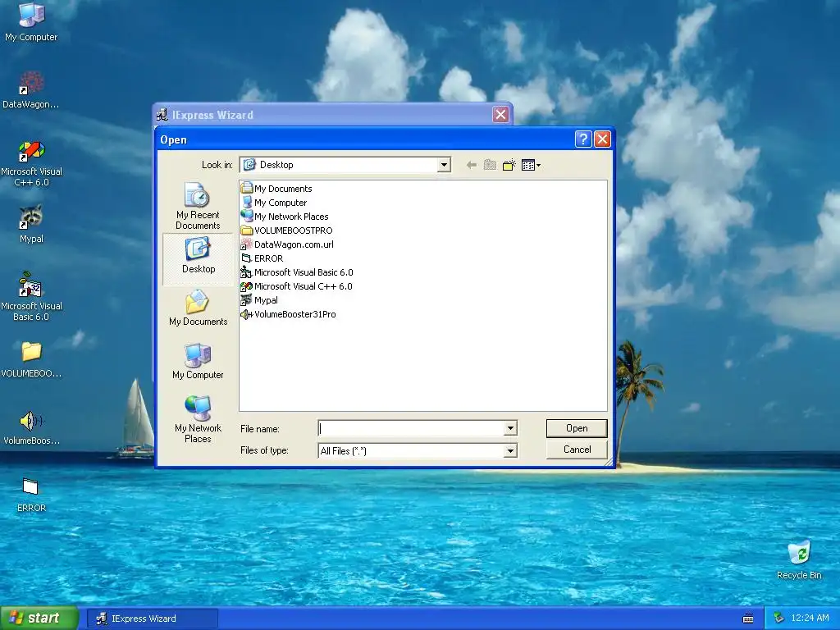Viewport: 840px width, 630px height.
Task: Select My Network Places in file list
Action: (x=285, y=217)
